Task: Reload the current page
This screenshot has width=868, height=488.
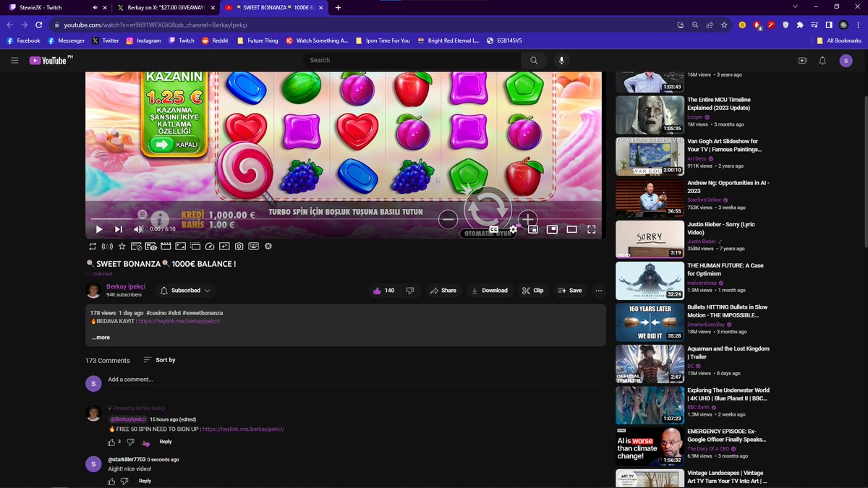Action: [39, 25]
